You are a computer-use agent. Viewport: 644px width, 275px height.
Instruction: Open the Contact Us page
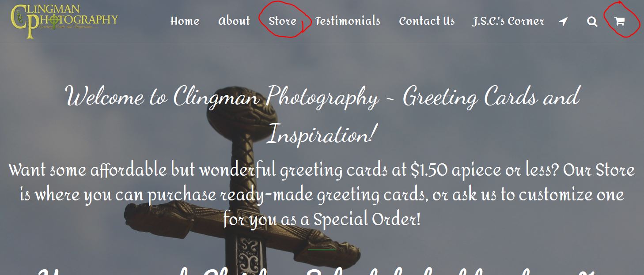click(x=427, y=21)
